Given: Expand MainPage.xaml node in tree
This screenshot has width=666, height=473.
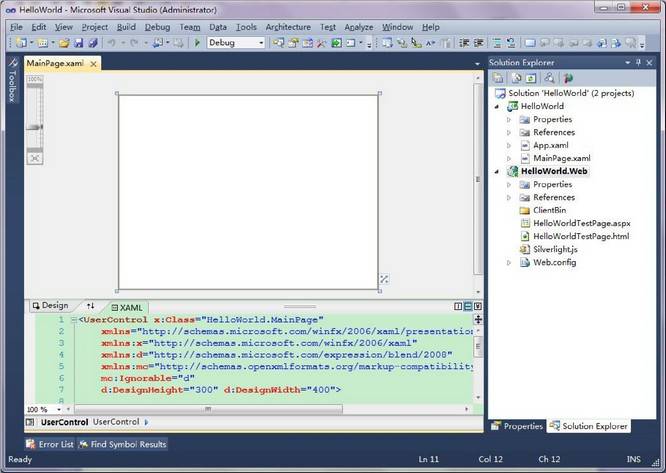Looking at the screenshot, I should click(x=509, y=158).
